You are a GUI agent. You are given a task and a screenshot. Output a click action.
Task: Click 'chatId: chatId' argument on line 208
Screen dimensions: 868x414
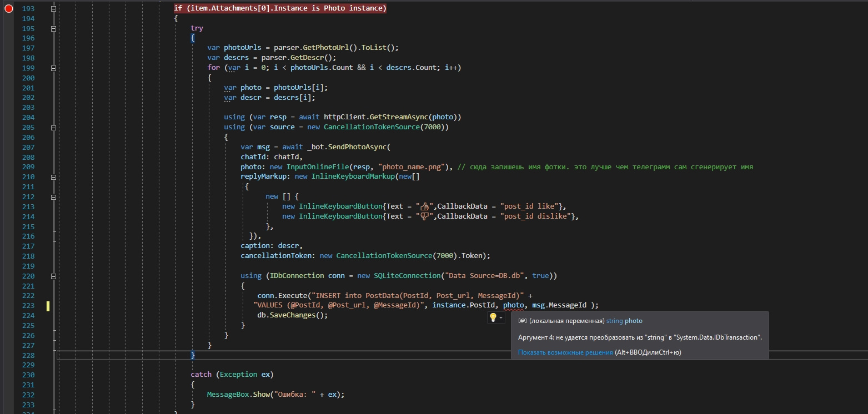point(272,157)
